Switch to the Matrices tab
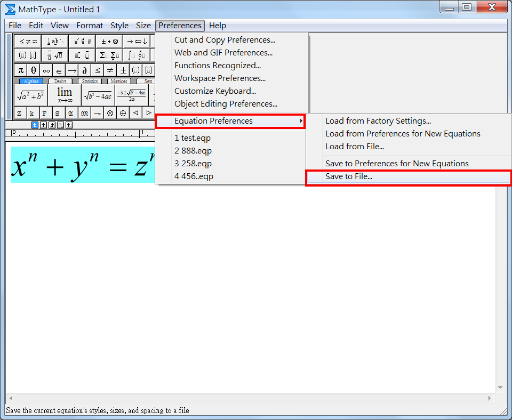Viewport: 512px width, 420px height. point(119,81)
